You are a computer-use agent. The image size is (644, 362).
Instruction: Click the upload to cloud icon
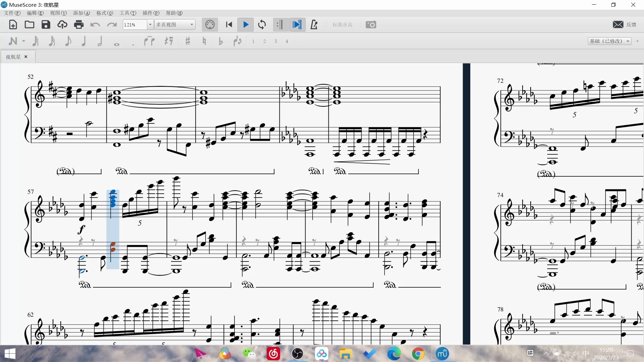click(x=62, y=24)
